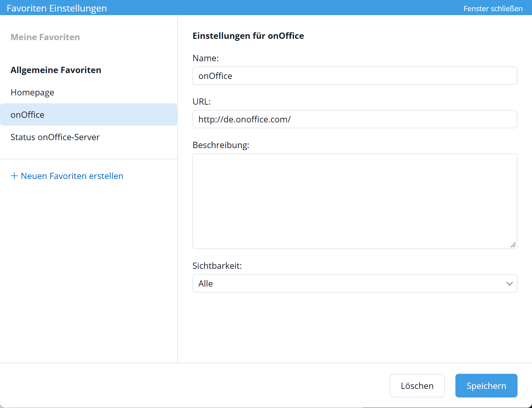The image size is (532, 408).
Task: Select the onOffice favorite entry
Action: point(89,115)
